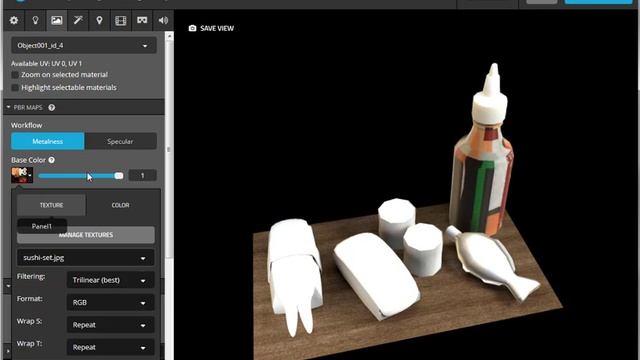Click the Available UV: UV 0, UV 1 text
Viewport: 640px width, 360px height.
(x=47, y=63)
